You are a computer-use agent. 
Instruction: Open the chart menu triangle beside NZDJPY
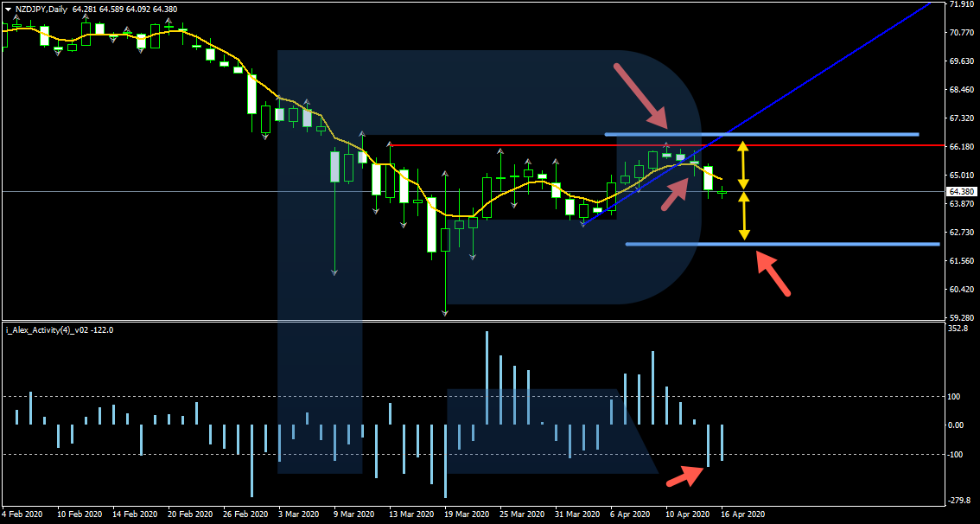click(10, 10)
